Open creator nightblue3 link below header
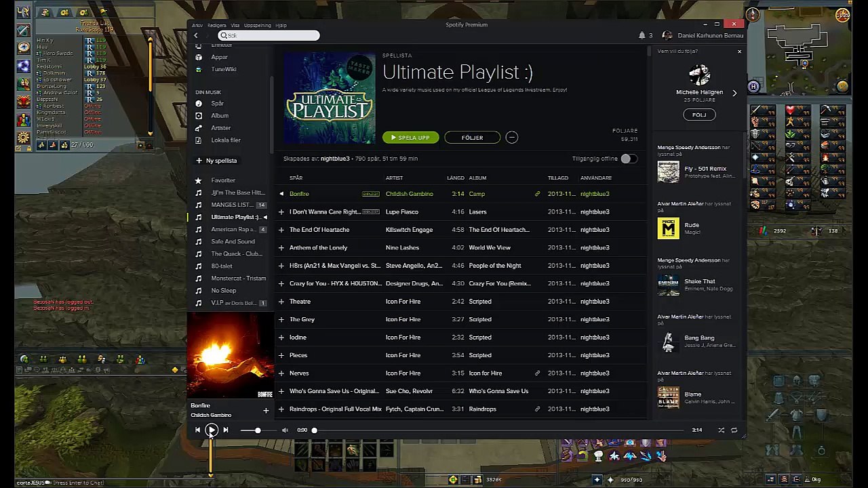This screenshot has width=868, height=488. pos(335,159)
